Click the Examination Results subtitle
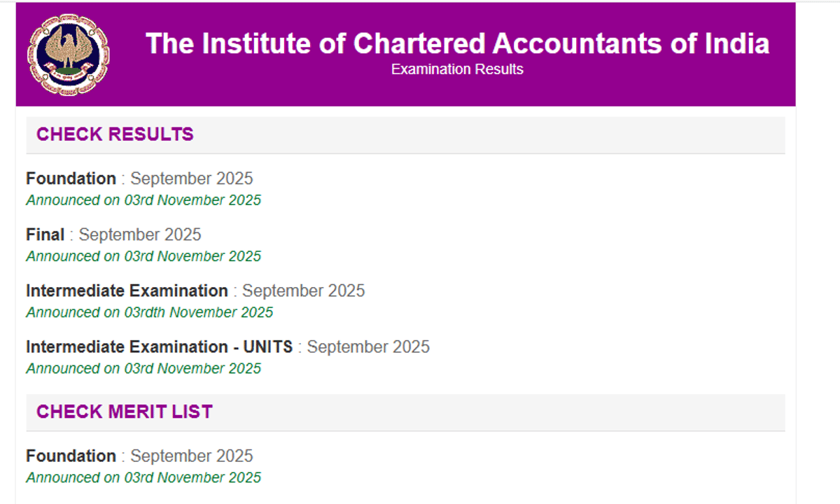840x504 pixels. pos(457,69)
